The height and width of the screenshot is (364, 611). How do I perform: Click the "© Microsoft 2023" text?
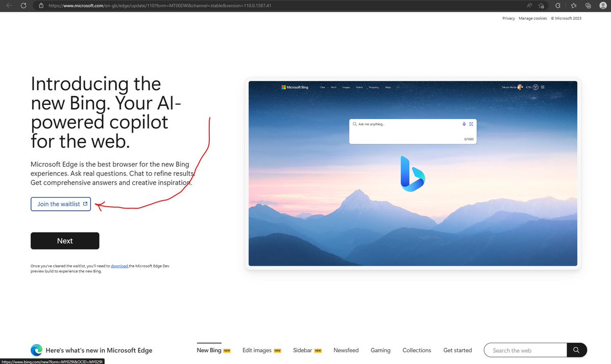[566, 18]
